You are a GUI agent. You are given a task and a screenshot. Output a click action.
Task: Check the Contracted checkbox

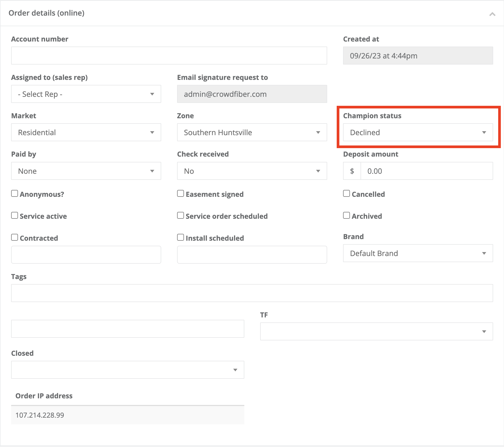point(15,238)
